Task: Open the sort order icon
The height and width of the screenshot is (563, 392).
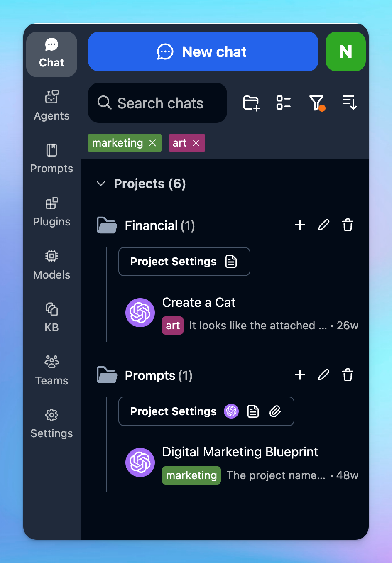Action: pyautogui.click(x=349, y=103)
